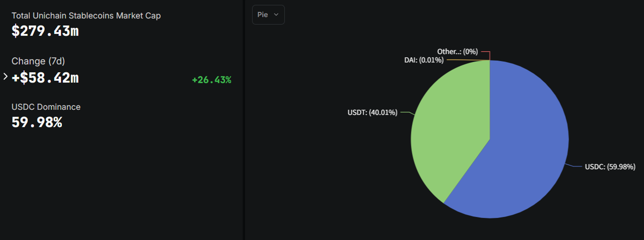Screen dimensions: 644x240
Task: Click the USDC: (59.98%) chart label
Action: (x=610, y=167)
